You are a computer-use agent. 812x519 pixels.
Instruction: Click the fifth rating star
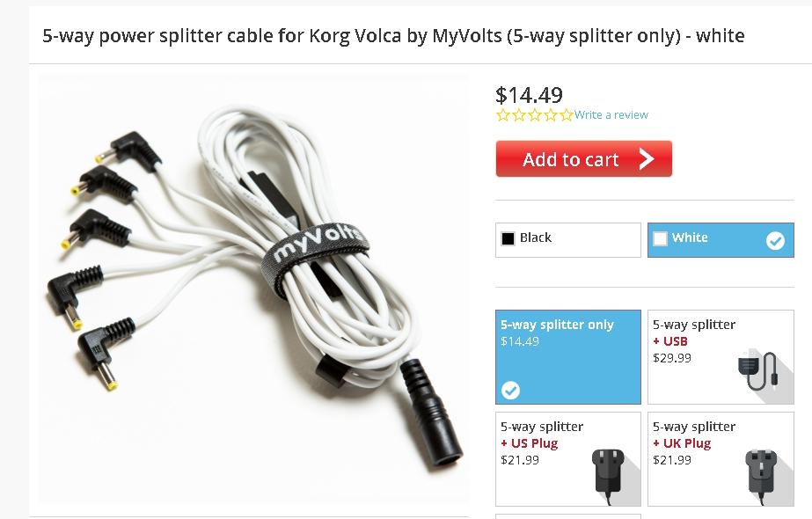coord(567,115)
